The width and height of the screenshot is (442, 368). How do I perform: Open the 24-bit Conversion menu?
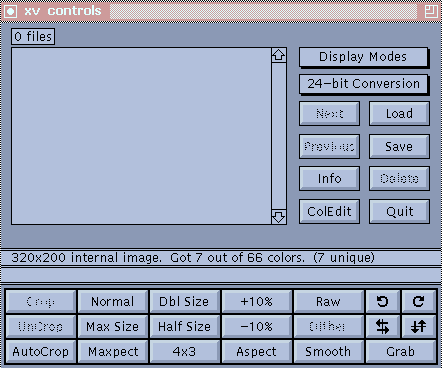363,84
